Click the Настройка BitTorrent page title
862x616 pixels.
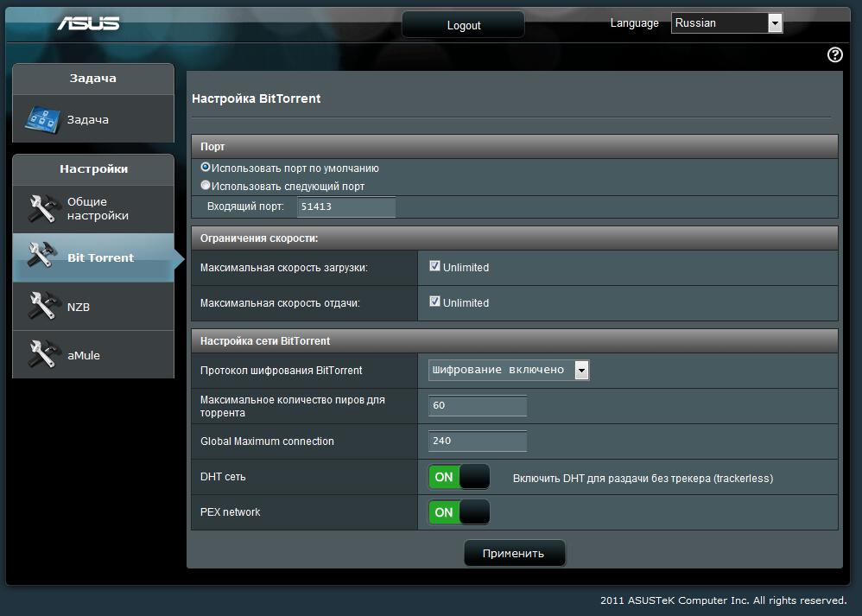(x=257, y=98)
